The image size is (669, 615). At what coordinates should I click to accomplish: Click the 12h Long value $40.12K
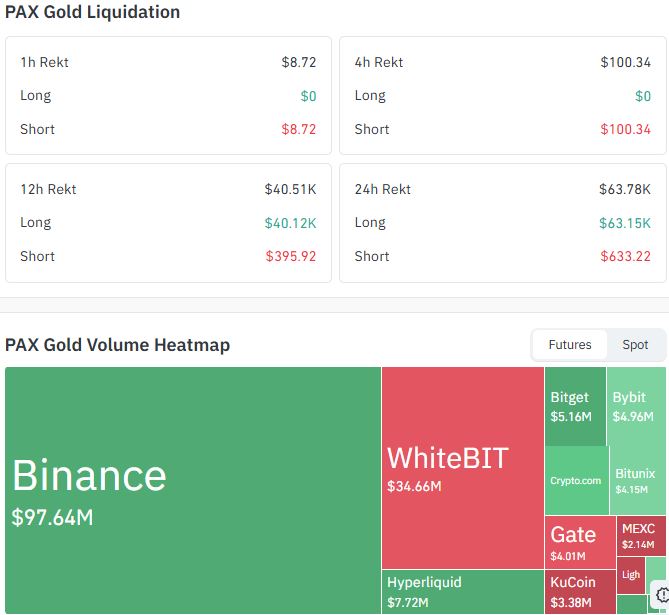[291, 223]
